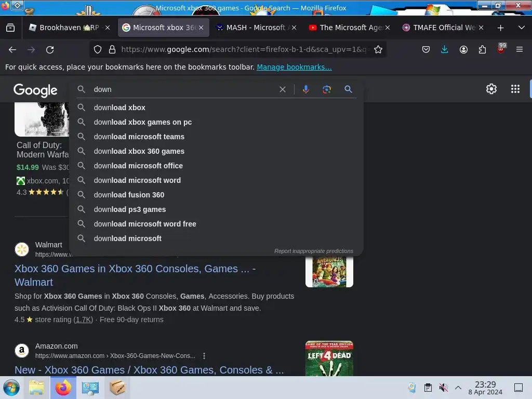Pick suggestion download microsoft word
The image size is (532, 399).
click(x=217, y=180)
